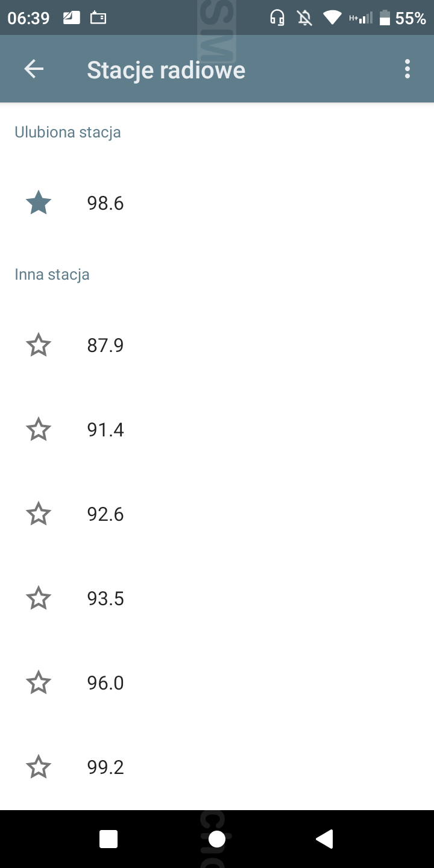This screenshot has width=434, height=868.
Task: Tap the star beside 99.2
Action: click(39, 767)
